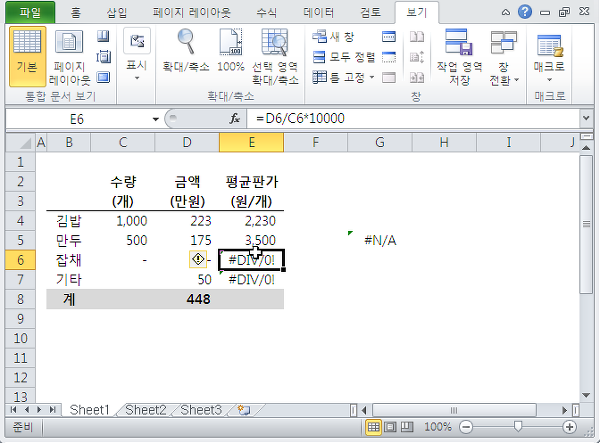This screenshot has height=443, width=600.
Task: Switch to the 데이터 tab
Action: pos(318,13)
